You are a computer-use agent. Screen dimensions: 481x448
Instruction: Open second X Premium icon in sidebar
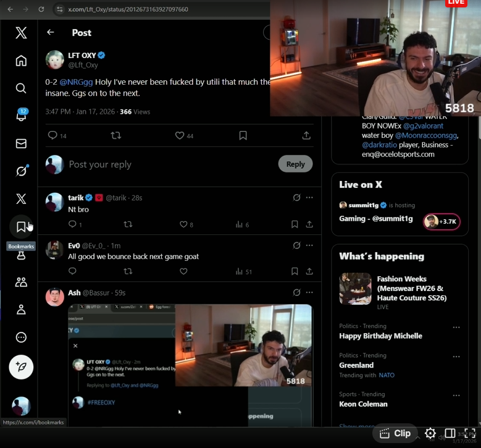pos(21,199)
